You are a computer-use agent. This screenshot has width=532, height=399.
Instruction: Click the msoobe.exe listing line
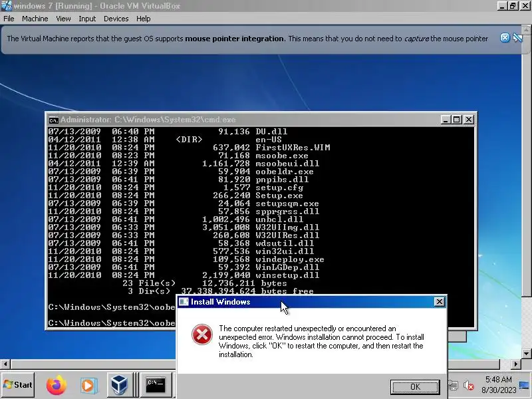[x=178, y=156]
